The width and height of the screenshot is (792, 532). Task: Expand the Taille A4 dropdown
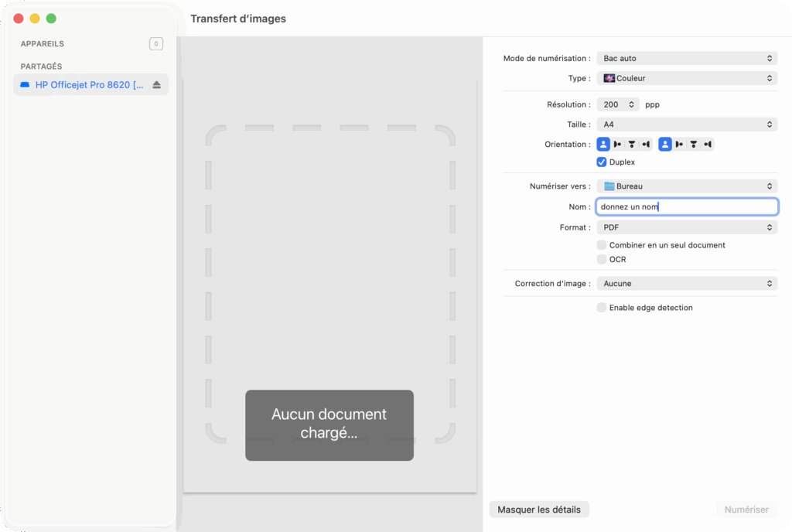(x=687, y=124)
